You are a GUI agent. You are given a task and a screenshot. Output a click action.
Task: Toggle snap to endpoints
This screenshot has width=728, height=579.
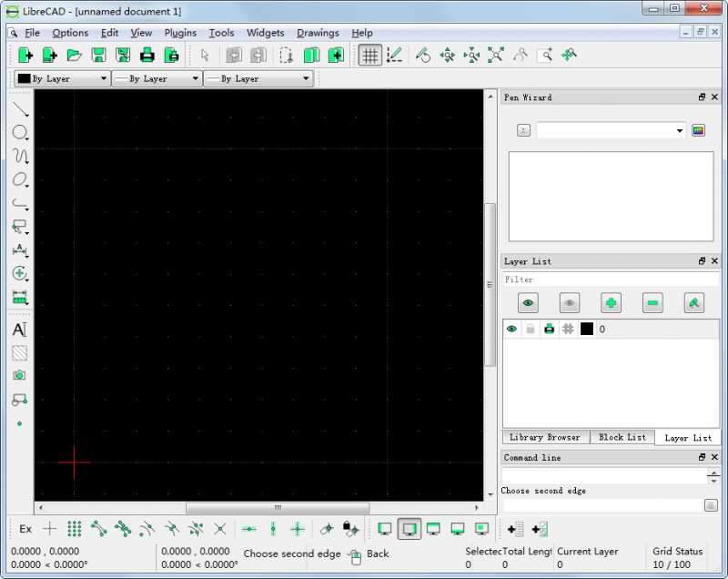[97, 529]
